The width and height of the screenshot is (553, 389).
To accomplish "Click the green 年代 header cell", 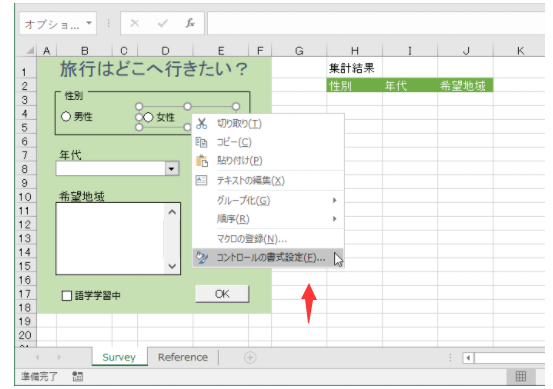I will 410,86.
